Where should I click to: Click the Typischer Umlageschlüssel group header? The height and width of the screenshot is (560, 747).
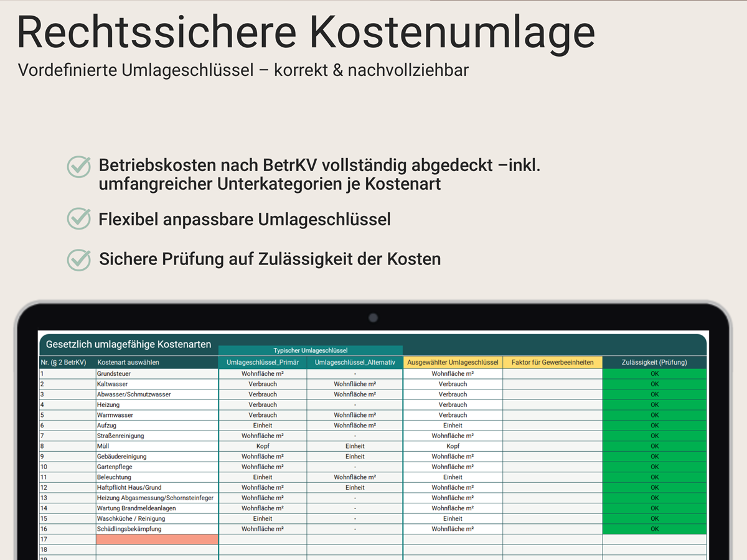coord(310,350)
